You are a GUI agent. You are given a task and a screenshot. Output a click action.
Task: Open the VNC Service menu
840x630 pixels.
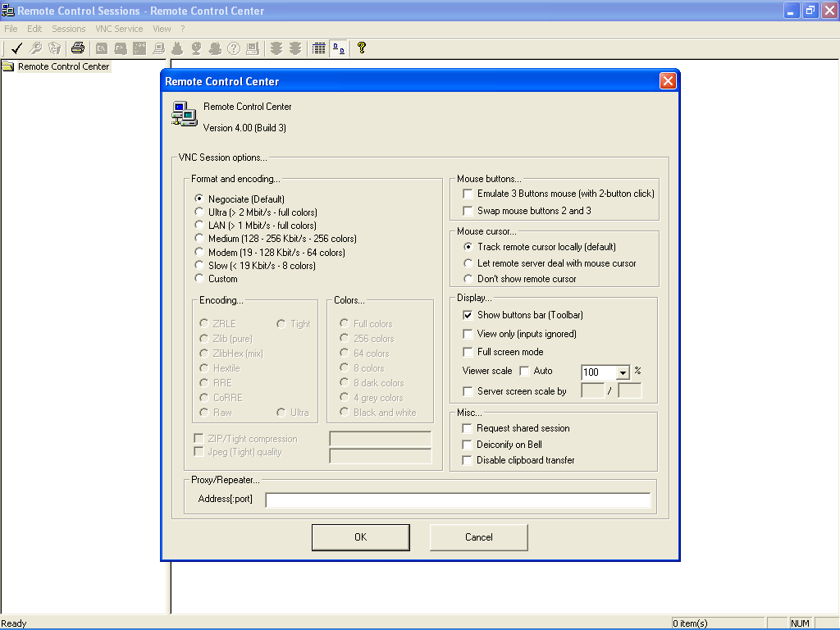point(119,29)
